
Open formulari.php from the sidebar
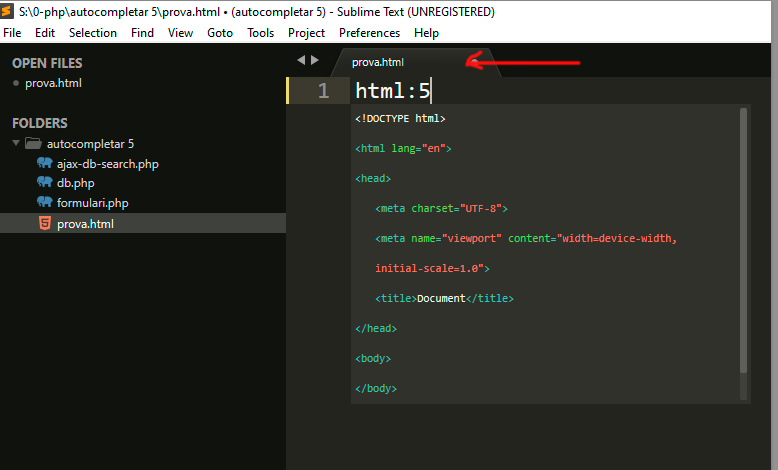[x=92, y=203]
